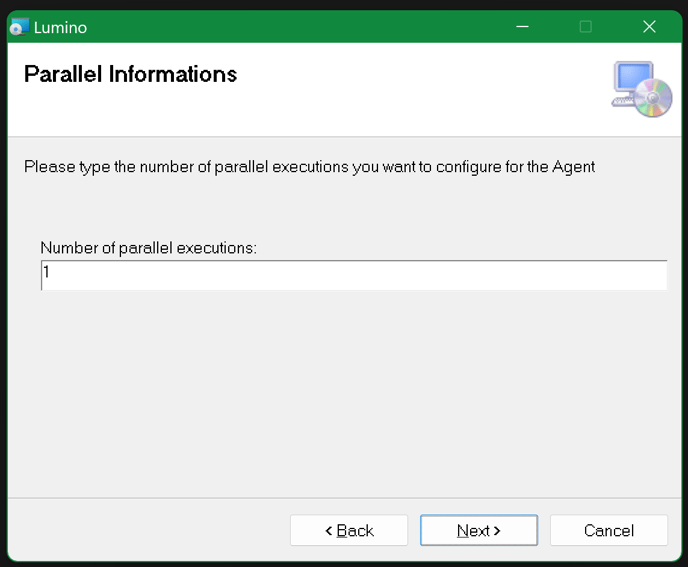The height and width of the screenshot is (567, 688).
Task: Click the Lumino app icon in title bar
Action: [19, 27]
